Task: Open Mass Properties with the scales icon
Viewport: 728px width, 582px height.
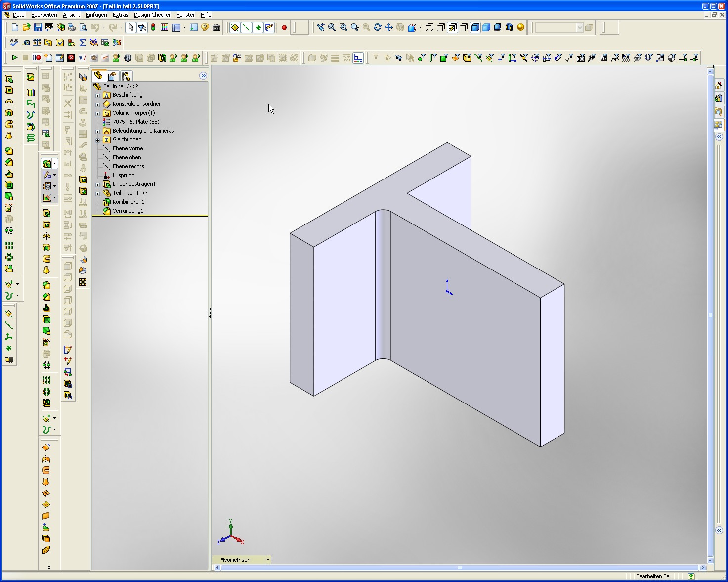Action: 37,43
